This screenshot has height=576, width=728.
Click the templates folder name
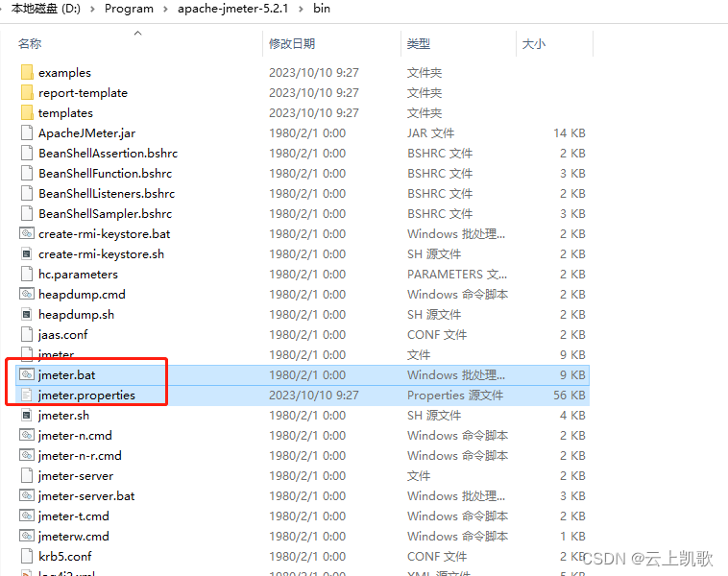click(65, 112)
